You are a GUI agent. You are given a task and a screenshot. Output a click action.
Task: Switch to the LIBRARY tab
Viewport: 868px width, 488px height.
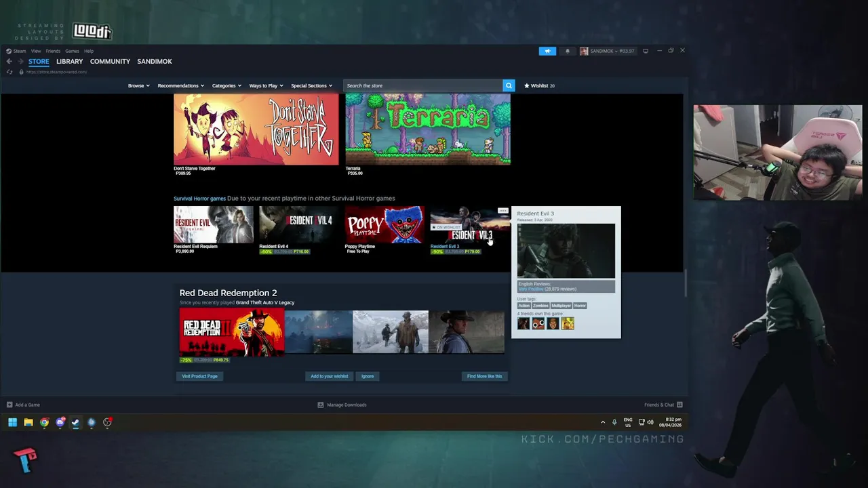click(69, 62)
